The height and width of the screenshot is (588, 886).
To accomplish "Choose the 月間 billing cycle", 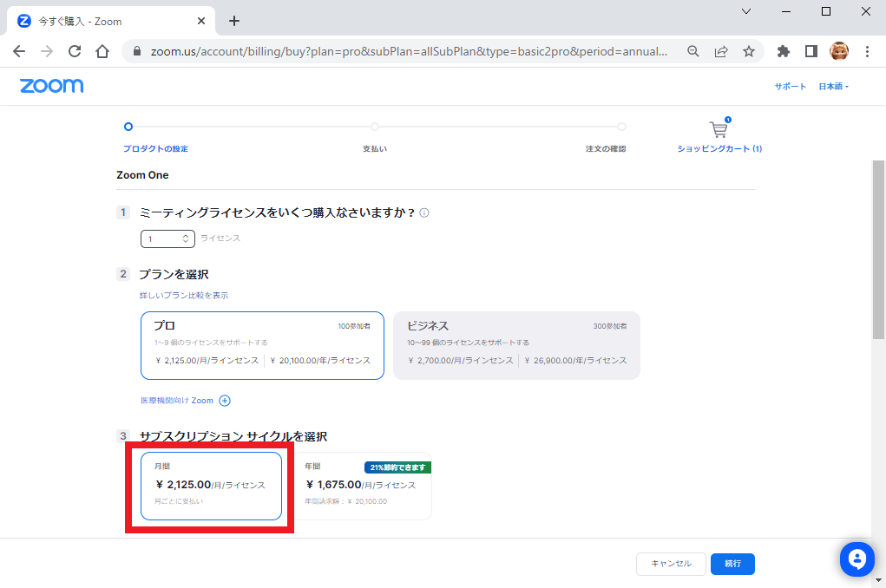I will pos(212,486).
